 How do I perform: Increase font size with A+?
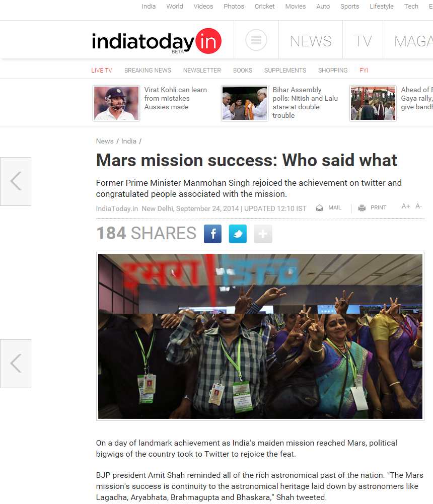406,206
